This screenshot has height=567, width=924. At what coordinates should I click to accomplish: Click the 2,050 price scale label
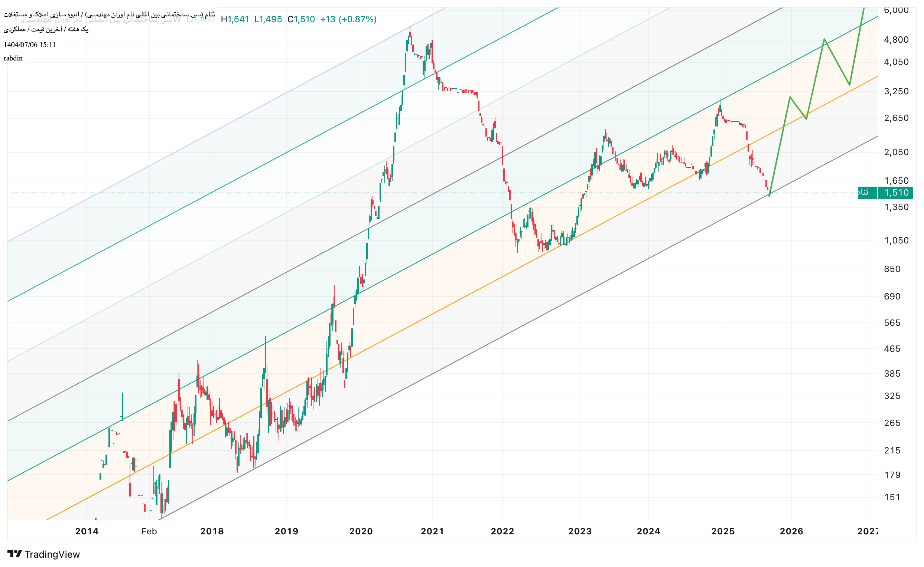pyautogui.click(x=896, y=152)
